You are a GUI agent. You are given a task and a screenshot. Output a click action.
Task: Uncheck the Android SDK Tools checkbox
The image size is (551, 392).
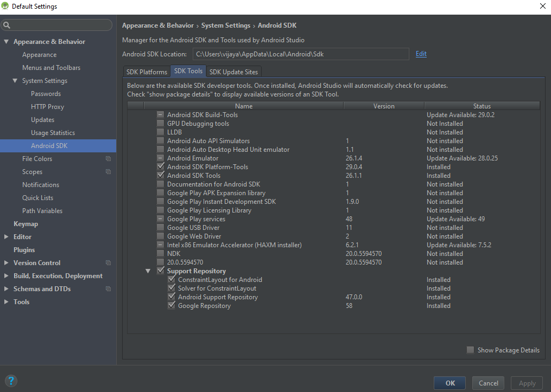[160, 175]
